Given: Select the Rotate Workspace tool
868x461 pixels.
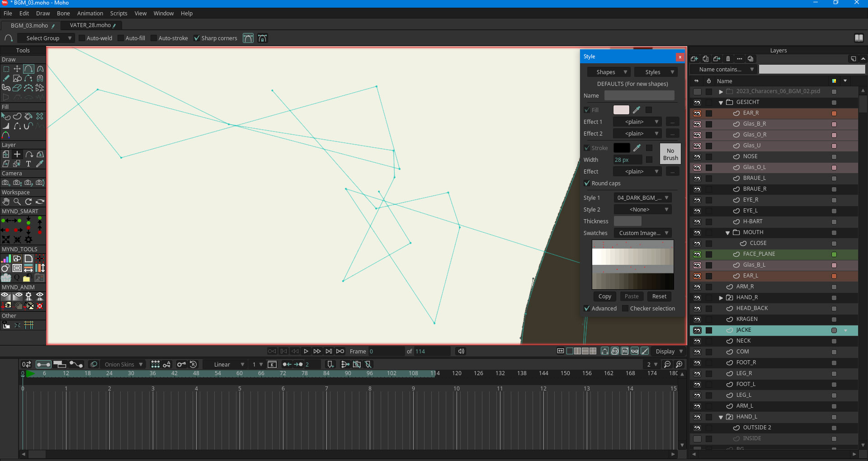Looking at the screenshot, I should (x=28, y=202).
